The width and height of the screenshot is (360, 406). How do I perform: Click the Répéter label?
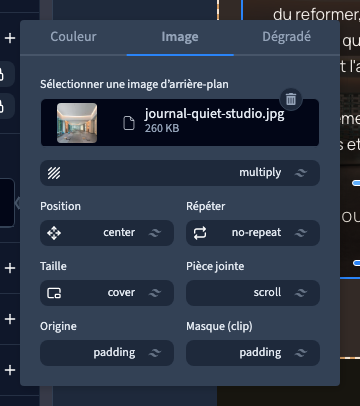point(206,206)
